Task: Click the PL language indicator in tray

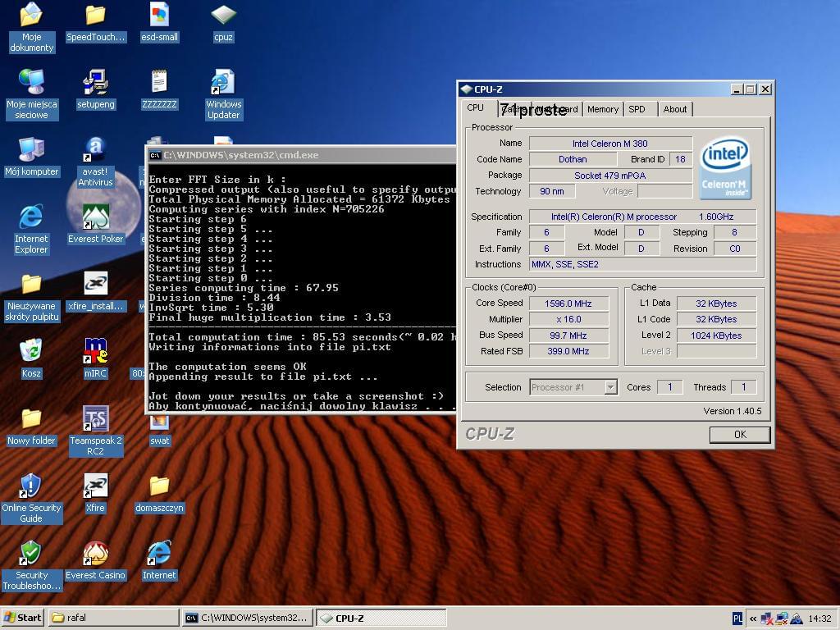Action: point(737,619)
